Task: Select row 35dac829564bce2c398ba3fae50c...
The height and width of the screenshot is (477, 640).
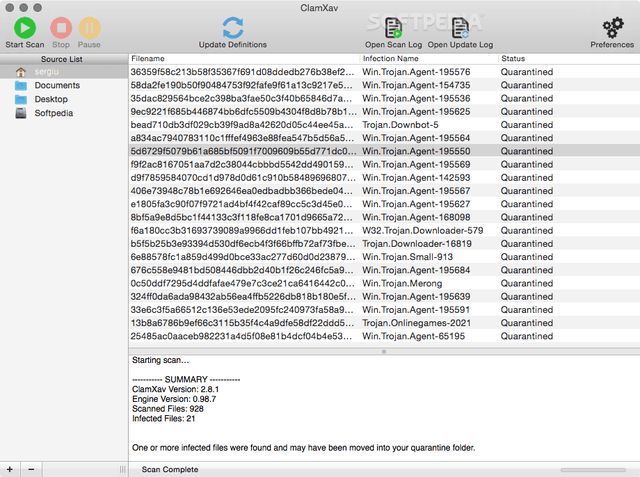Action: [x=384, y=98]
